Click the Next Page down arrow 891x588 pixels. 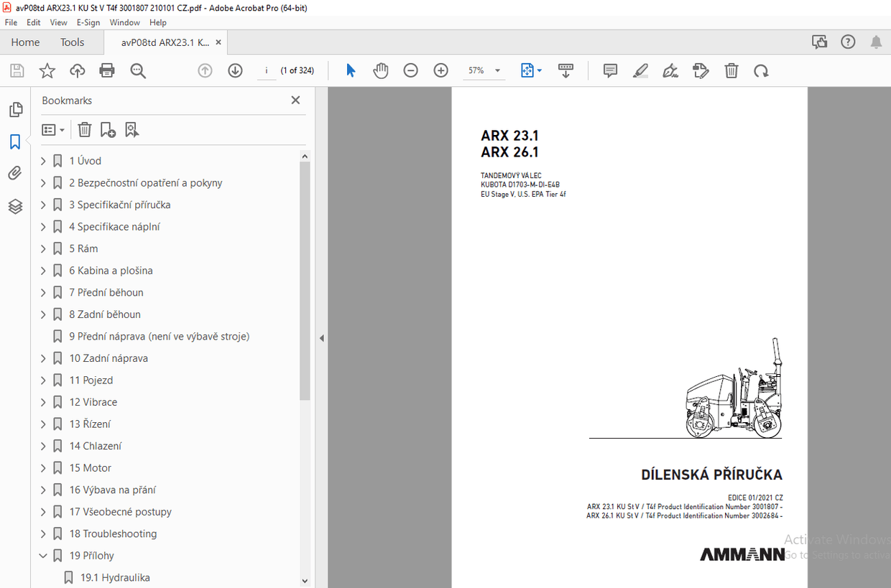pos(235,70)
